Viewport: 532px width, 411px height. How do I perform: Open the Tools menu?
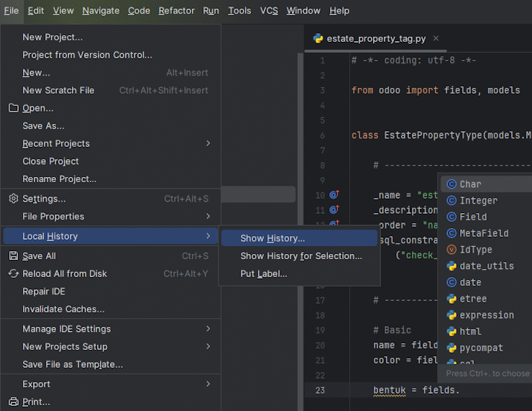point(239,11)
